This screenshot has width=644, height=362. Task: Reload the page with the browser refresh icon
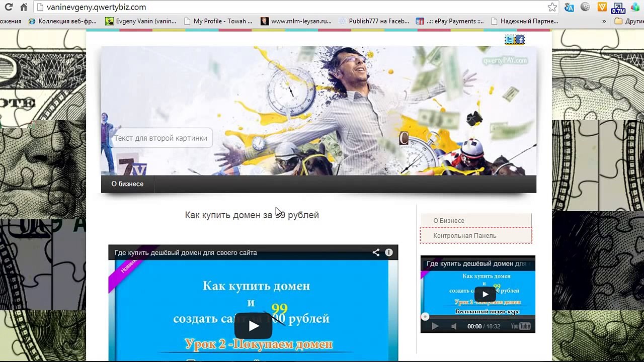9,7
